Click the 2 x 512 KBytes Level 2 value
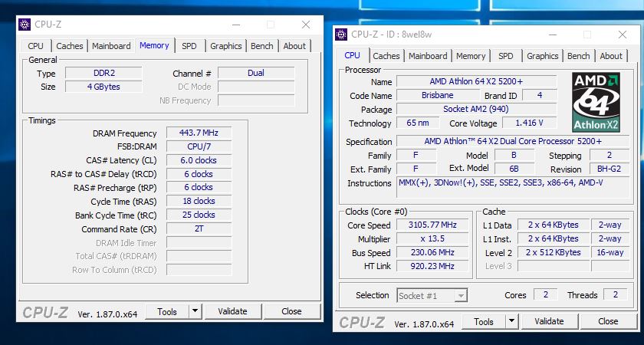644x345 pixels. (x=554, y=252)
